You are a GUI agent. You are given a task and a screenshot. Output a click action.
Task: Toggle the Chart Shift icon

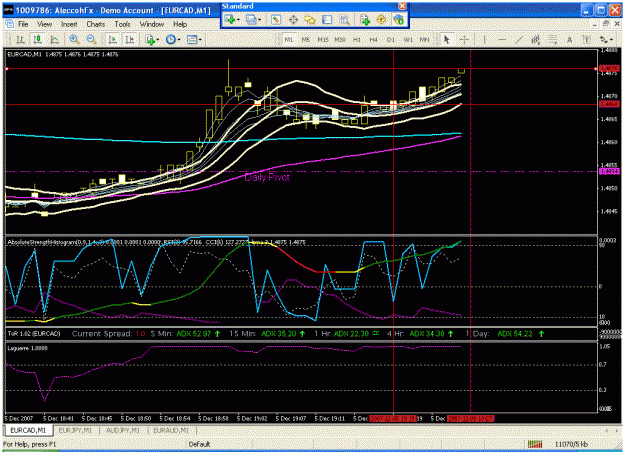[130, 39]
